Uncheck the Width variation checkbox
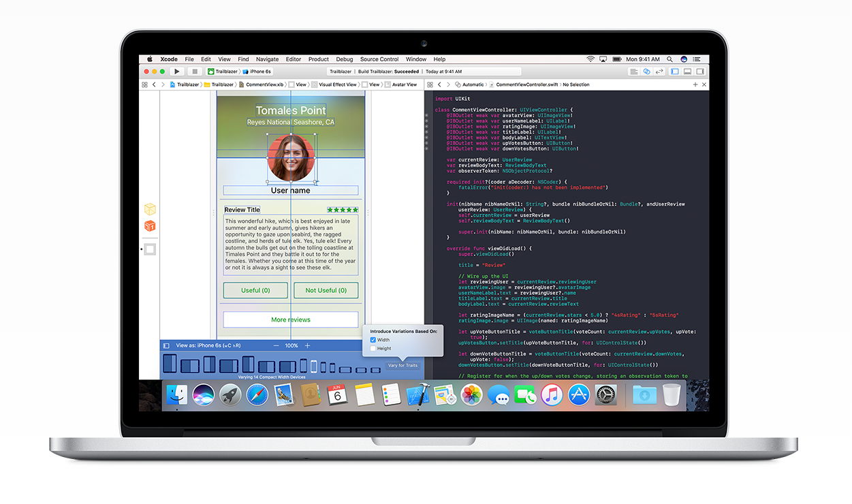This screenshot has height=504, width=852. [x=373, y=340]
